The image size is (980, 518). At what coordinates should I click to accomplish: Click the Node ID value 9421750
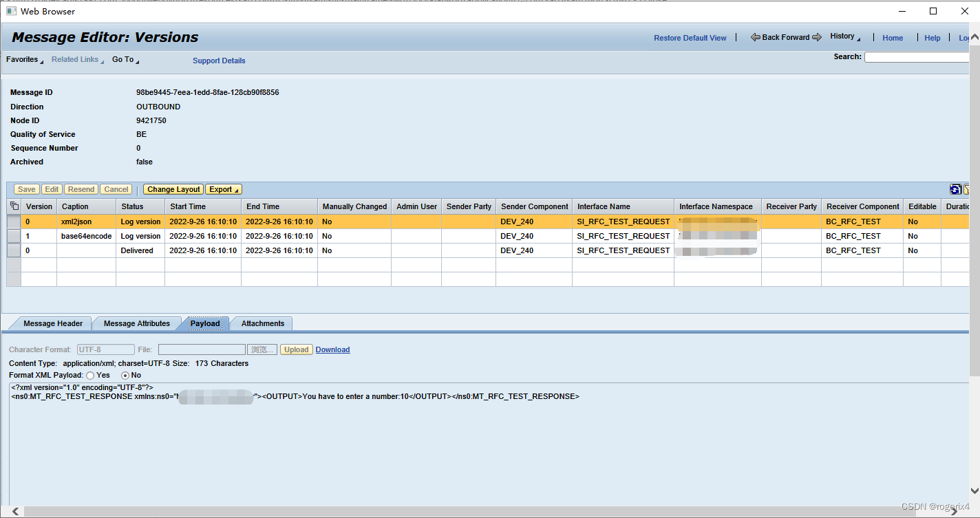(151, 120)
